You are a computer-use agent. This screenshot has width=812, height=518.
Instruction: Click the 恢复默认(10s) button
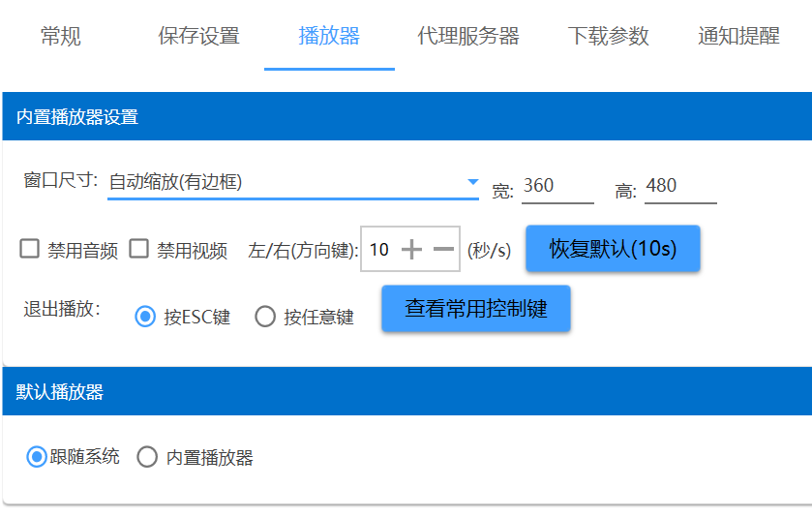tap(614, 249)
